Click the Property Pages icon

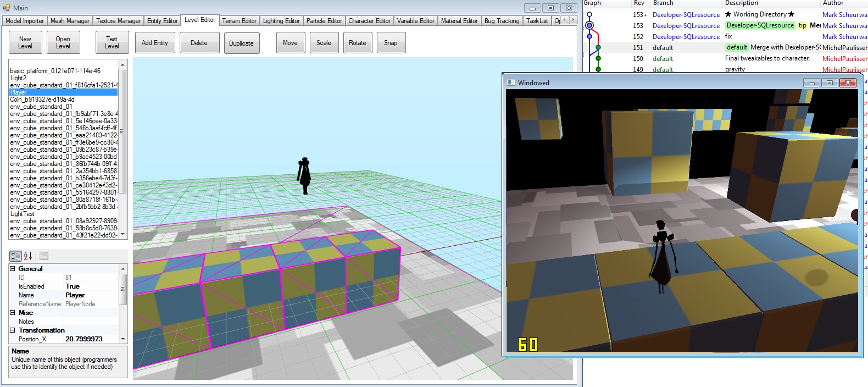(44, 256)
